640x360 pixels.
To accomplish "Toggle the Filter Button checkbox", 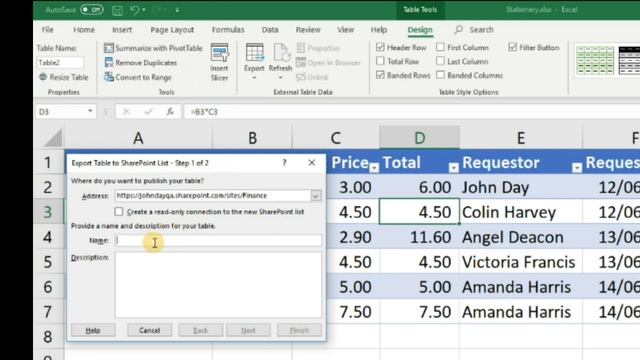I will [x=513, y=47].
